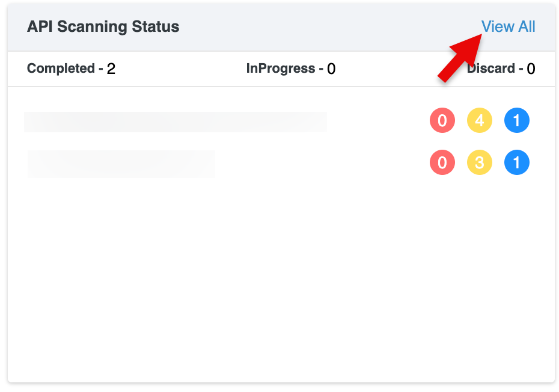This screenshot has width=559, height=392.
Task: Open the yellow badge showing 3 findings
Action: [x=480, y=162]
